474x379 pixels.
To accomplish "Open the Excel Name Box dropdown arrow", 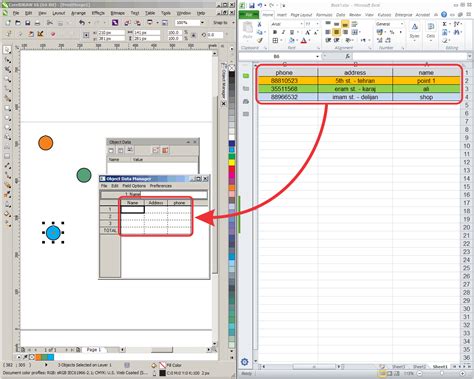I will click(317, 57).
